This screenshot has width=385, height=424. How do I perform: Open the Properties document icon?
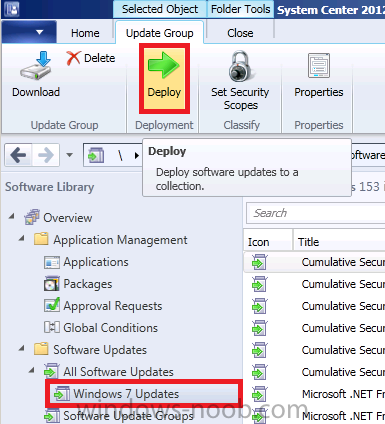tap(319, 65)
